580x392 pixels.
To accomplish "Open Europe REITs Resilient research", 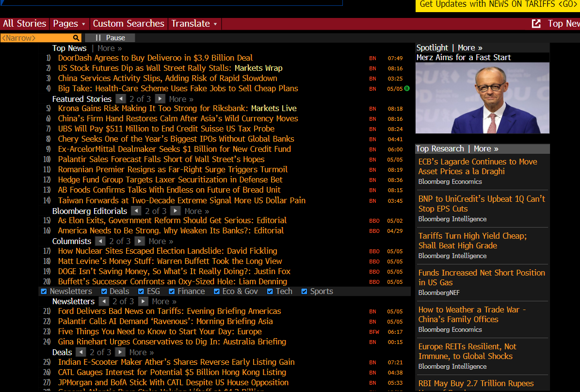I will [x=467, y=351].
